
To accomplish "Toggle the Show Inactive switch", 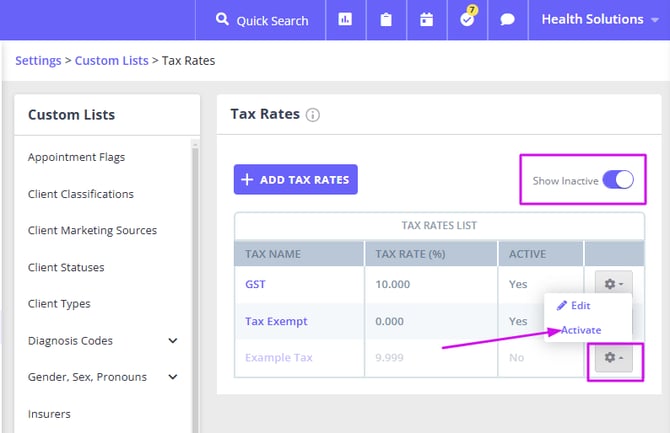I will coord(617,180).
